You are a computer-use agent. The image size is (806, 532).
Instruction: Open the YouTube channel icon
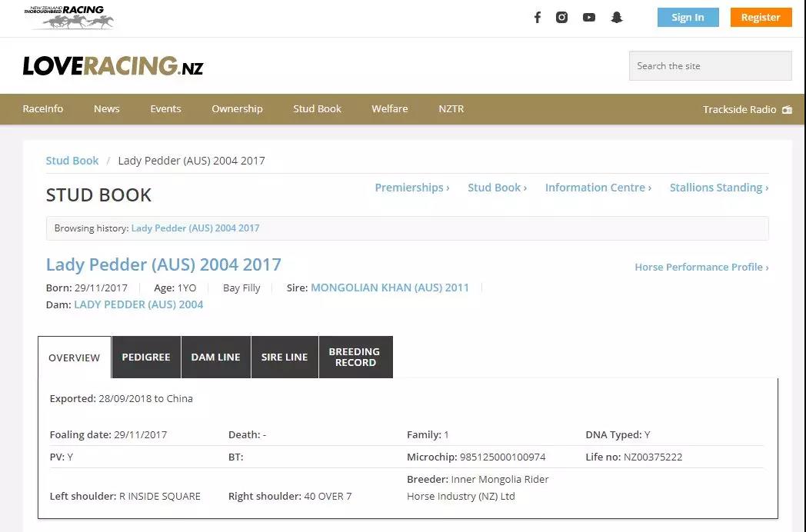[x=588, y=17]
